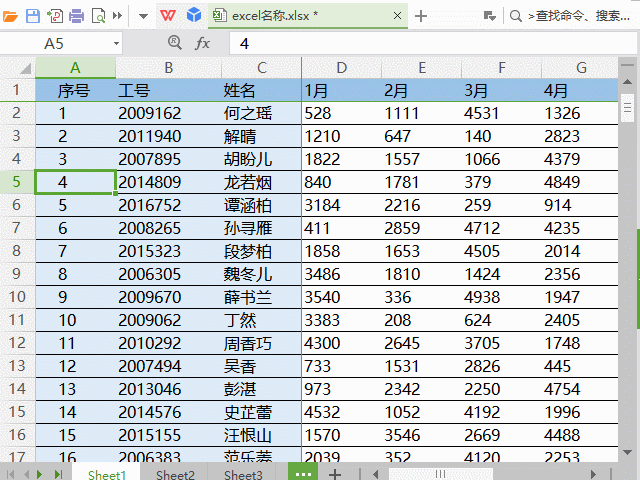
Task: Click the 姓名 header cell
Action: pos(262,90)
